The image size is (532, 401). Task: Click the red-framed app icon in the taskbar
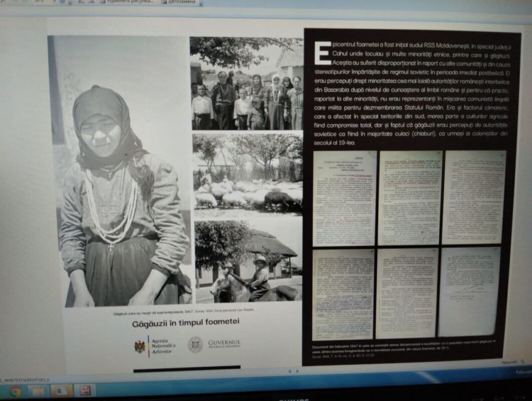(x=85, y=390)
